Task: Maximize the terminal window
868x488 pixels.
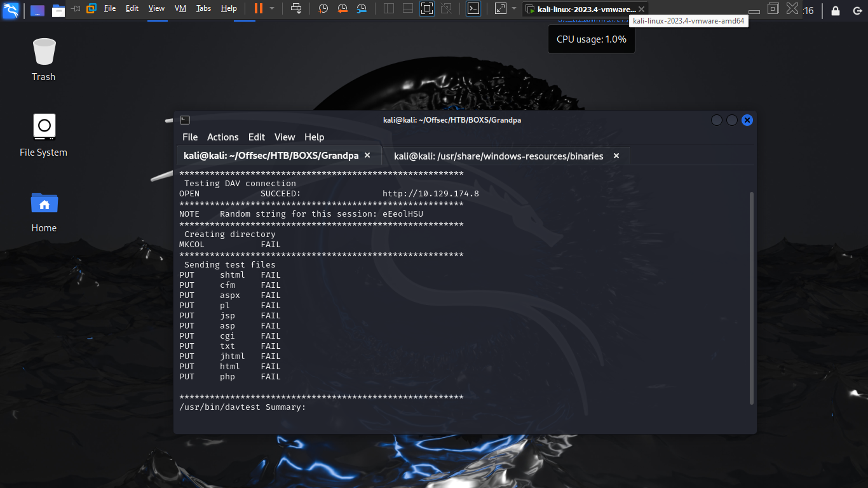Action: (732, 119)
